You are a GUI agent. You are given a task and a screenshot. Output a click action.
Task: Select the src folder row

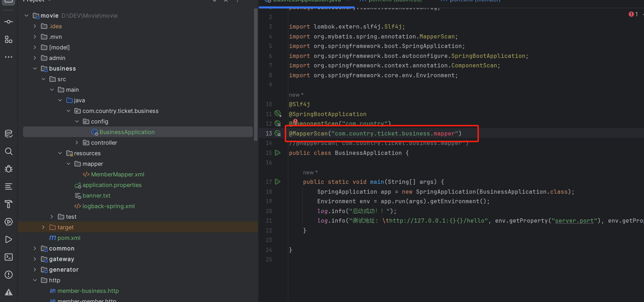tap(138, 79)
